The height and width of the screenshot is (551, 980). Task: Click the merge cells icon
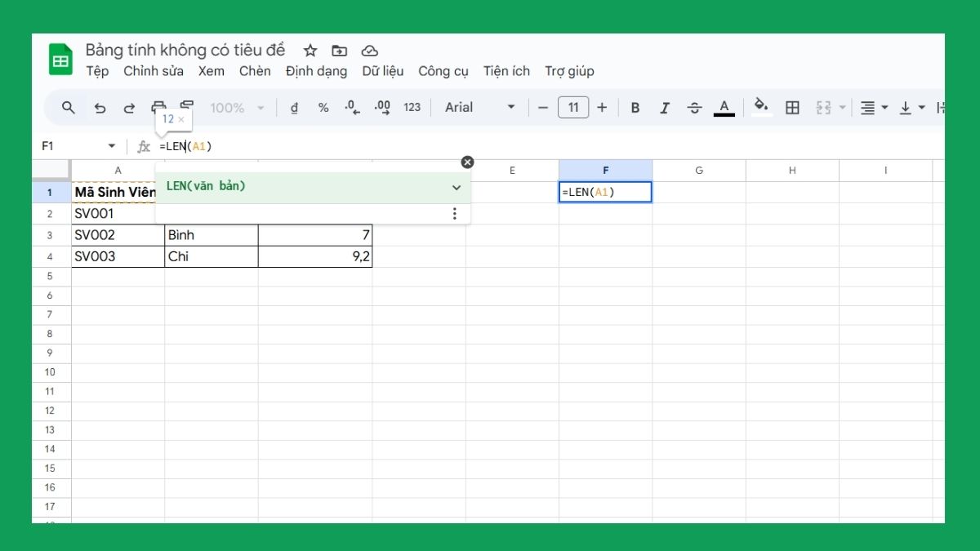point(823,108)
